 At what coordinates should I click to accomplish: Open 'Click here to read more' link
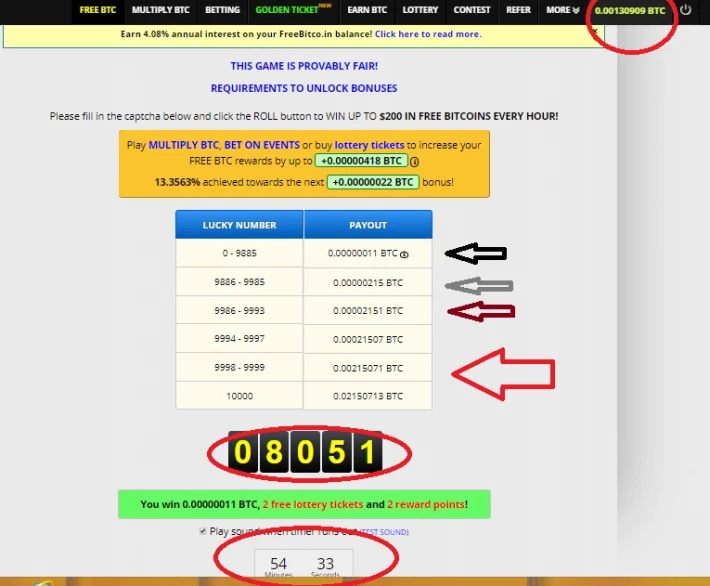(x=428, y=34)
